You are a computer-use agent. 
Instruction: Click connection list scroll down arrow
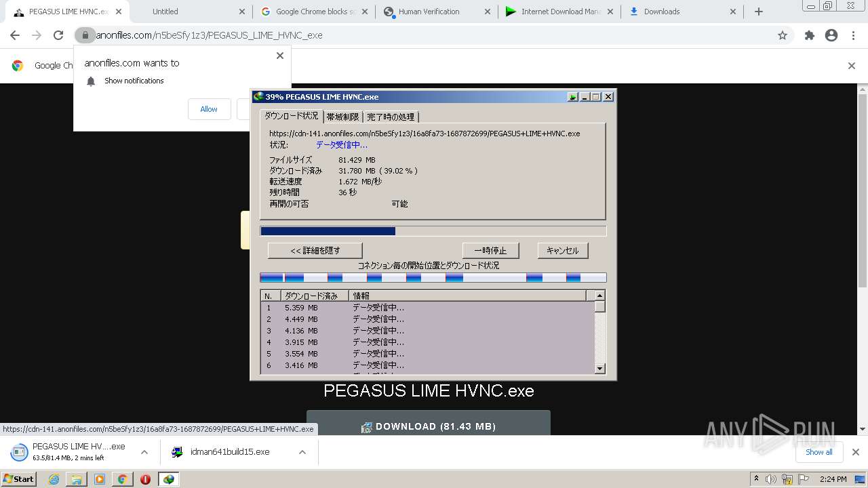coord(599,369)
